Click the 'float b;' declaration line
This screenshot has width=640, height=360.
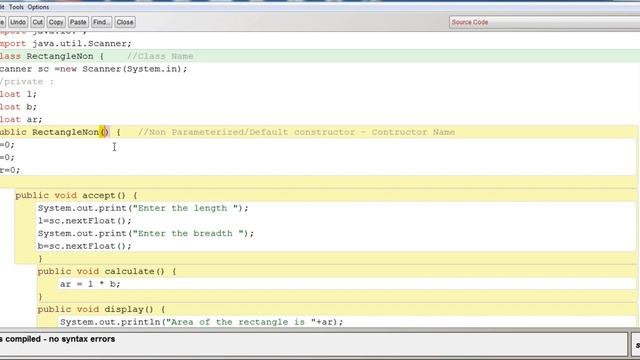tap(18, 107)
